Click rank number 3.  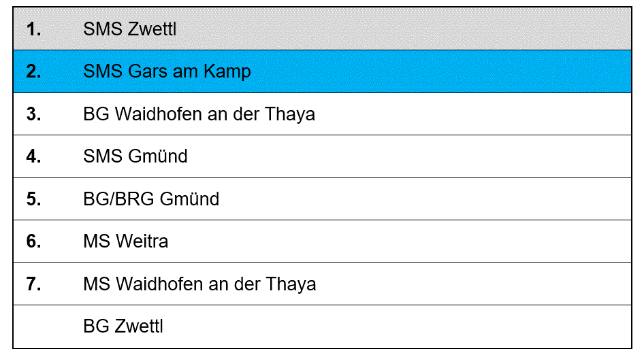(x=33, y=114)
